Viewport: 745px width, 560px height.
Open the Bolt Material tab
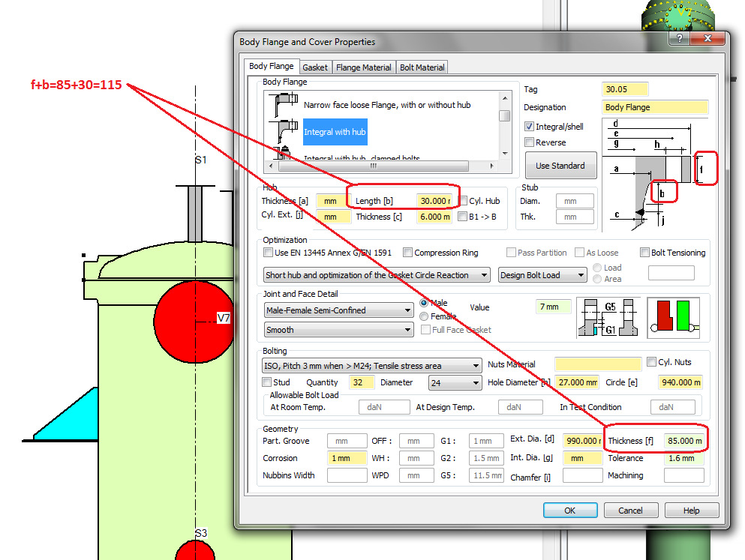pos(422,67)
